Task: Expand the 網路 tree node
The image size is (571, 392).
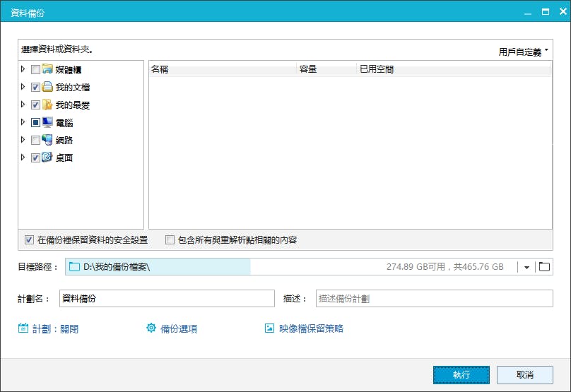Action: [x=23, y=140]
